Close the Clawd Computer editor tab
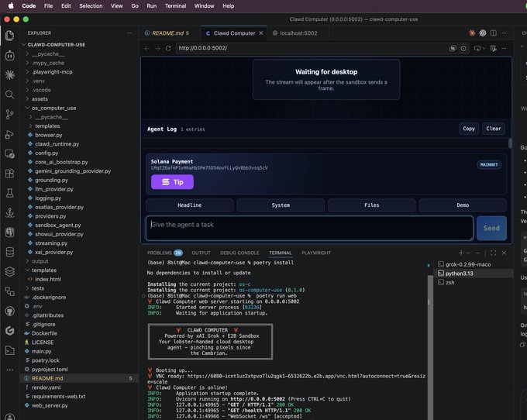The width and height of the screenshot is (527, 420). (261, 33)
